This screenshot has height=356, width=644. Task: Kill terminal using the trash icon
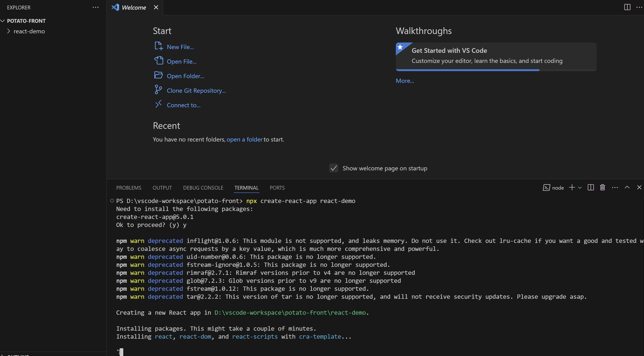(603, 188)
